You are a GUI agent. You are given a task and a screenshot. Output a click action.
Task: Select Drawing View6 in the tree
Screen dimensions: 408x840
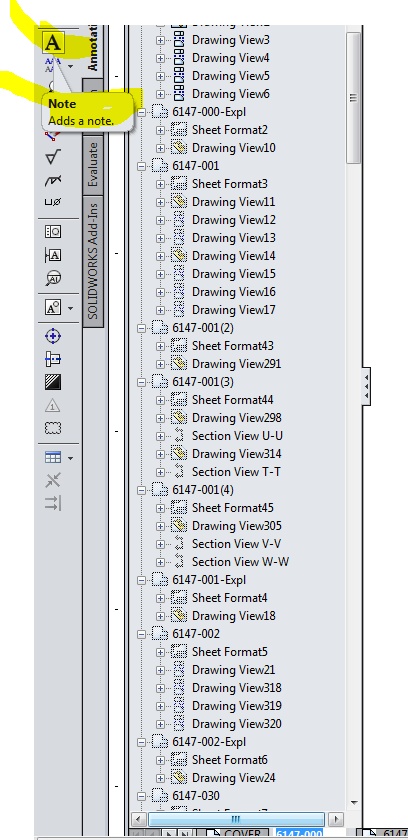[231, 94]
